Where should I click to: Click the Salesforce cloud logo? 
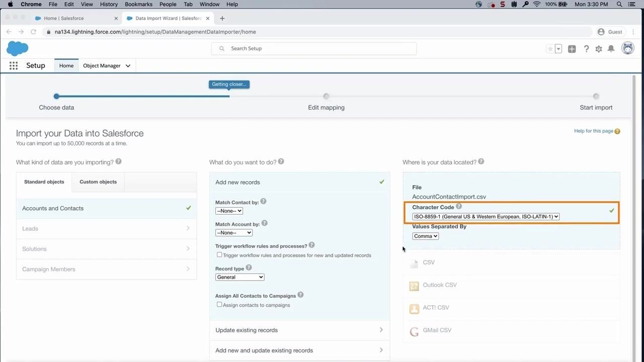pos(18,48)
